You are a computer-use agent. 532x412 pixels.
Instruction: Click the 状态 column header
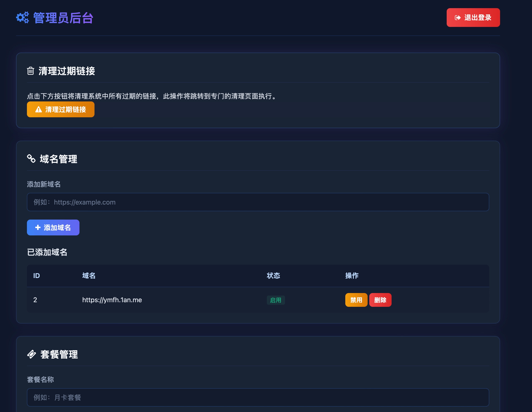point(273,276)
